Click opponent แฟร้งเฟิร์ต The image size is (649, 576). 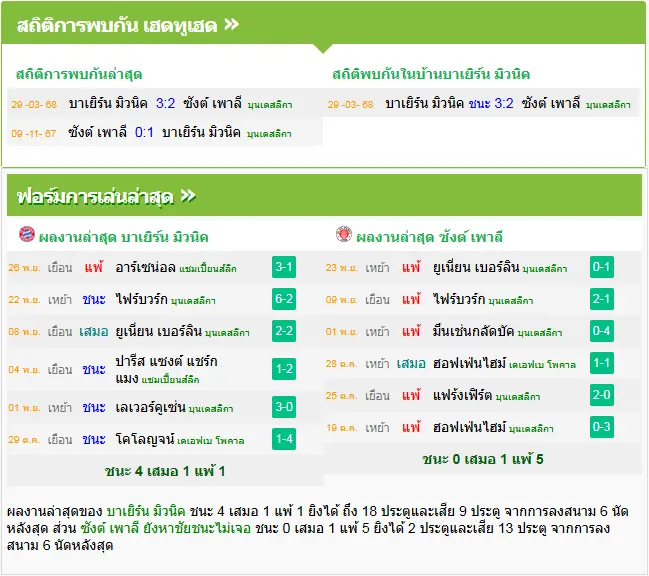[x=462, y=396]
